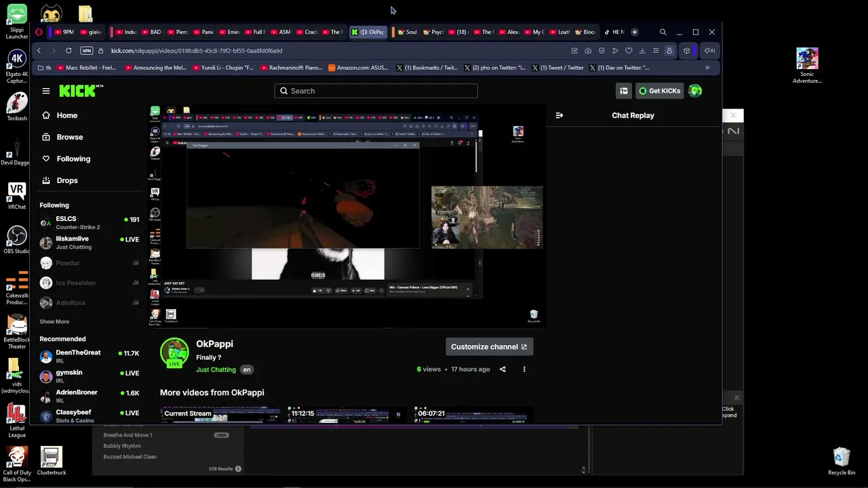
Task: Switch to the Soul browser tab
Action: pyautogui.click(x=408, y=32)
